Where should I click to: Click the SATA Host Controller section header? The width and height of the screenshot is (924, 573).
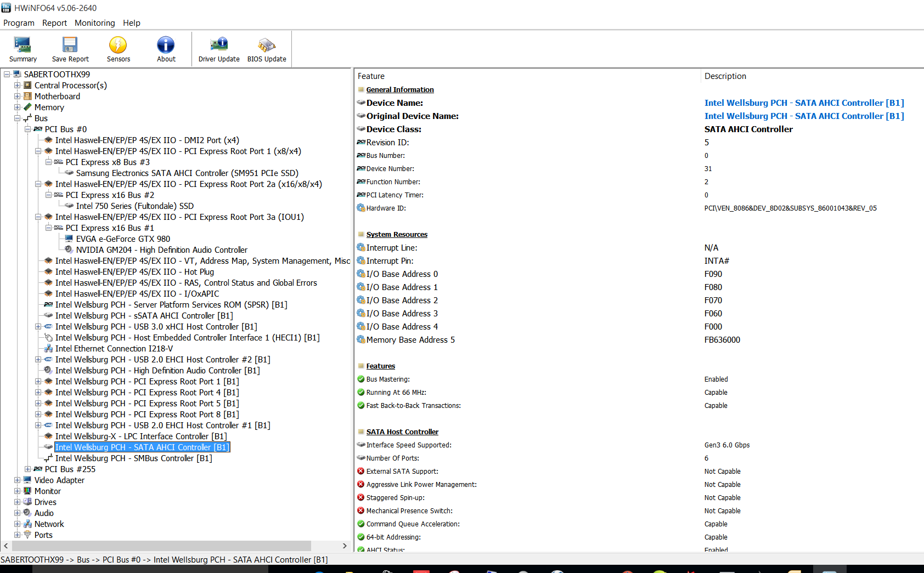click(402, 432)
